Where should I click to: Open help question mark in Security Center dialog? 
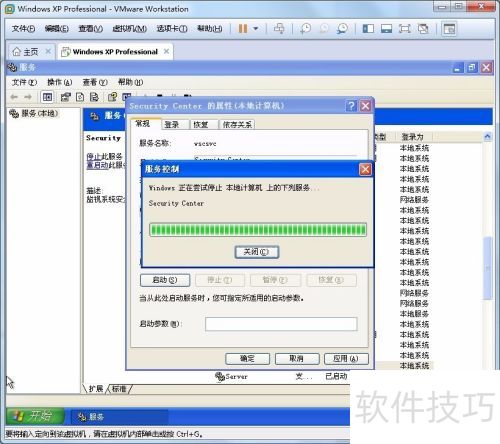pos(351,106)
